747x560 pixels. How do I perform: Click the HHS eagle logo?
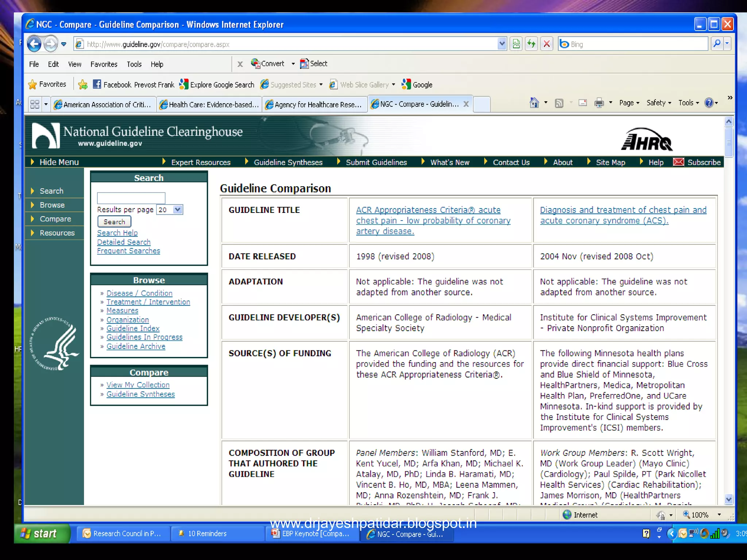[x=54, y=344]
